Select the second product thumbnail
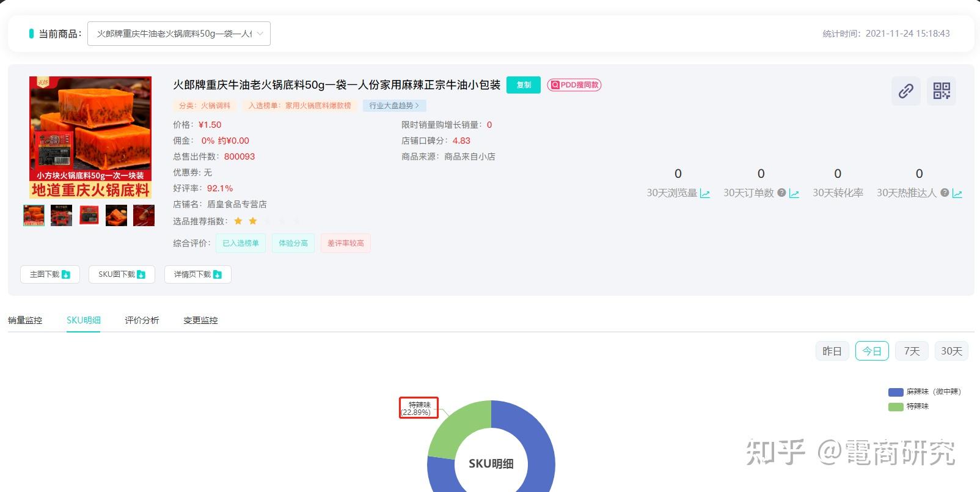Image resolution: width=980 pixels, height=492 pixels. [61, 215]
